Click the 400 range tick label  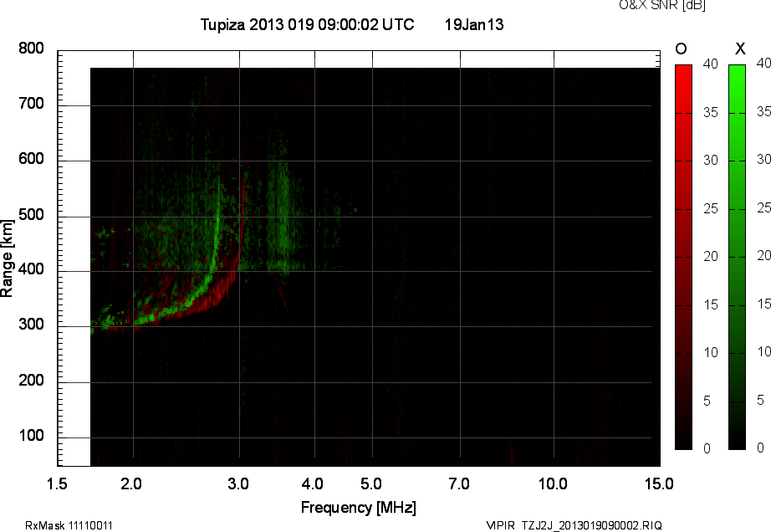[x=31, y=269]
